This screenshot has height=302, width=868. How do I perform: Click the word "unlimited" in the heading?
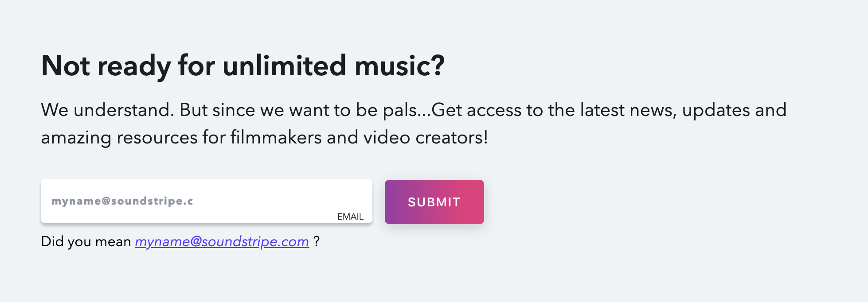(284, 66)
